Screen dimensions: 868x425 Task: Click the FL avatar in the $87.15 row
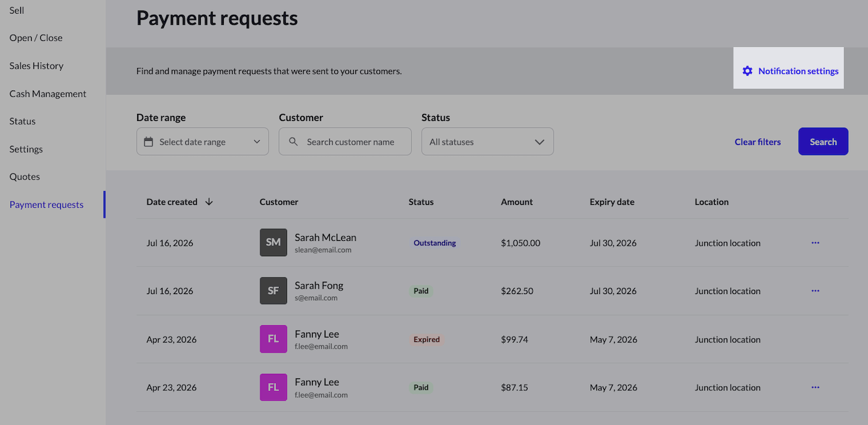273,387
